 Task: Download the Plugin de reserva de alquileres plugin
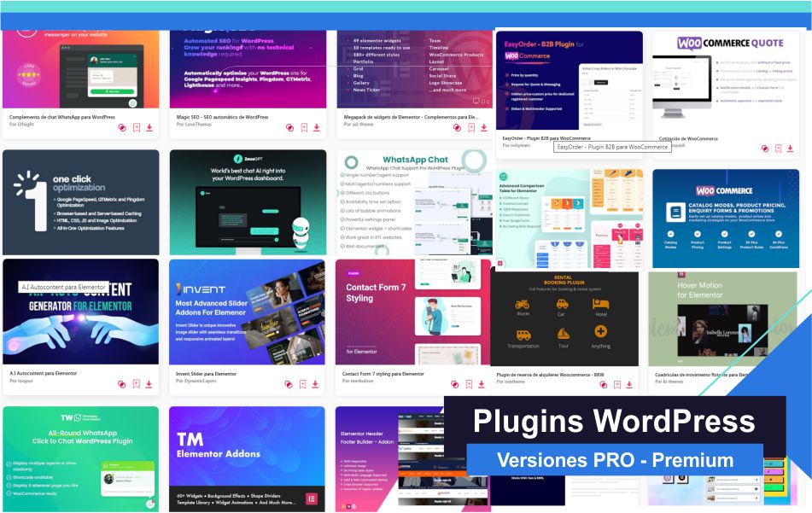[x=629, y=385]
